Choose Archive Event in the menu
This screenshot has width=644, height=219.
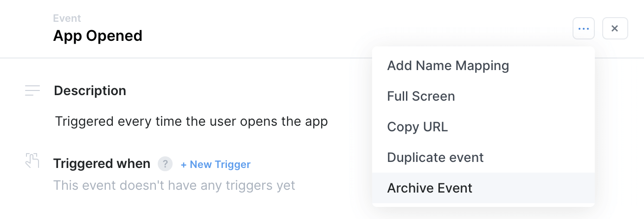(x=430, y=188)
